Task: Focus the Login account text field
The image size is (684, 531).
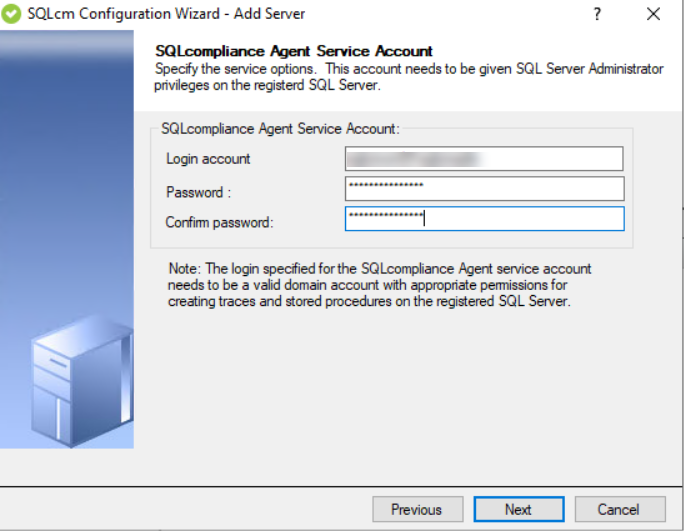Action: (484, 159)
